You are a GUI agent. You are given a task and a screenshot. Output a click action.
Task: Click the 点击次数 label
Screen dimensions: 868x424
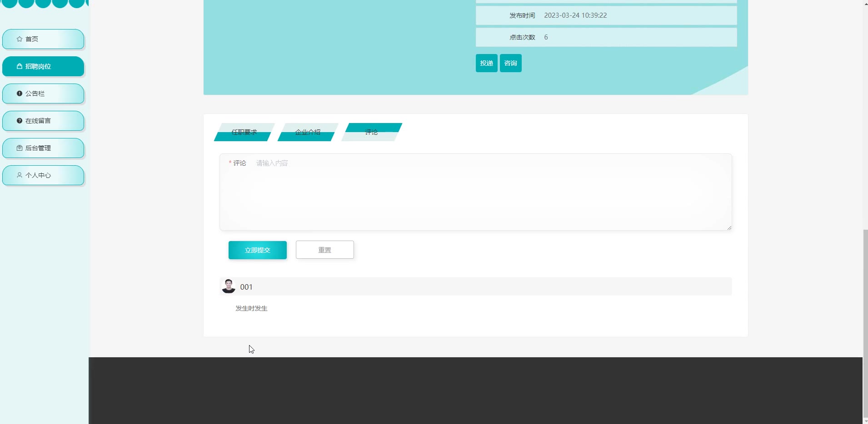point(522,37)
